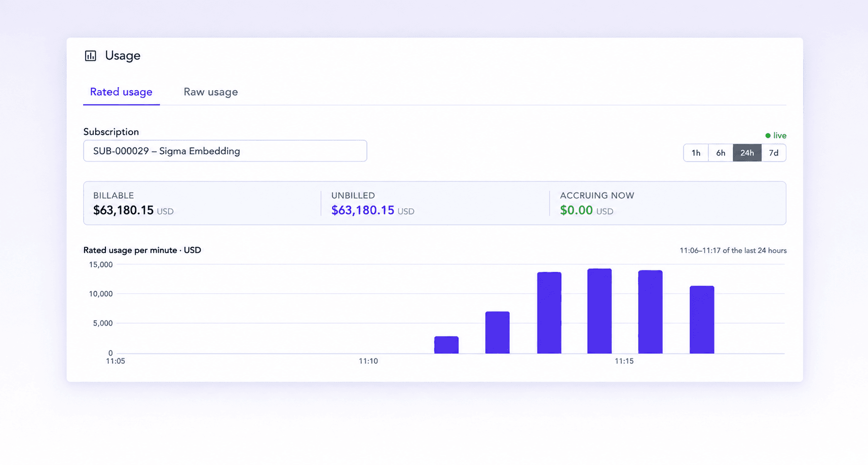Open the Subscription selector SUB-000029
Screen dimensions: 868x465
click(225, 151)
